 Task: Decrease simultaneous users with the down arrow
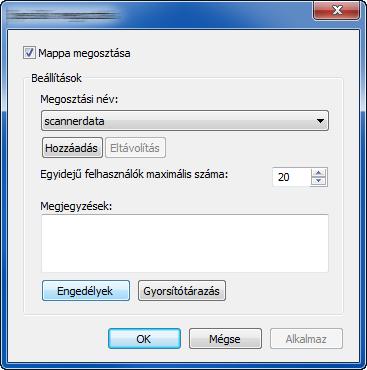tap(319, 181)
